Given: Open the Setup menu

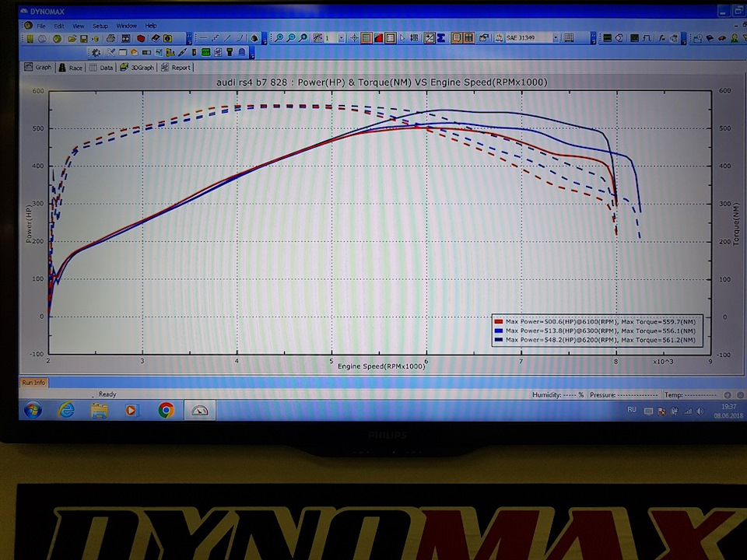Looking at the screenshot, I should [x=100, y=26].
